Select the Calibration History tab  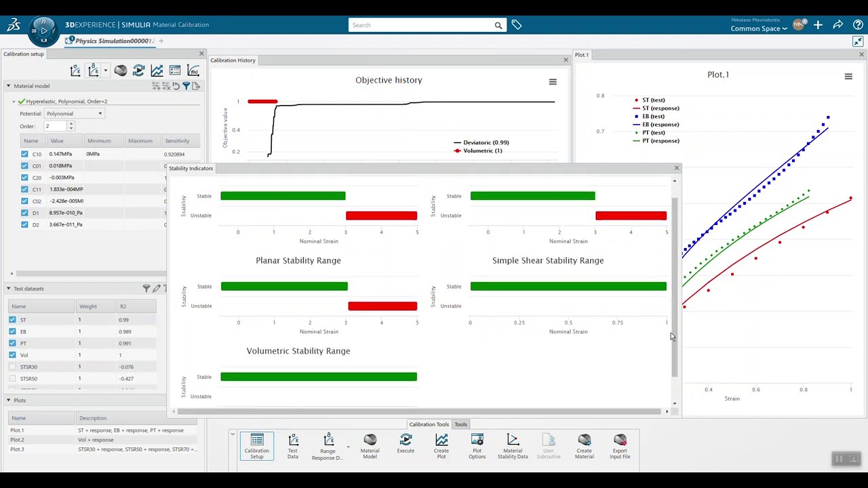pyautogui.click(x=233, y=60)
